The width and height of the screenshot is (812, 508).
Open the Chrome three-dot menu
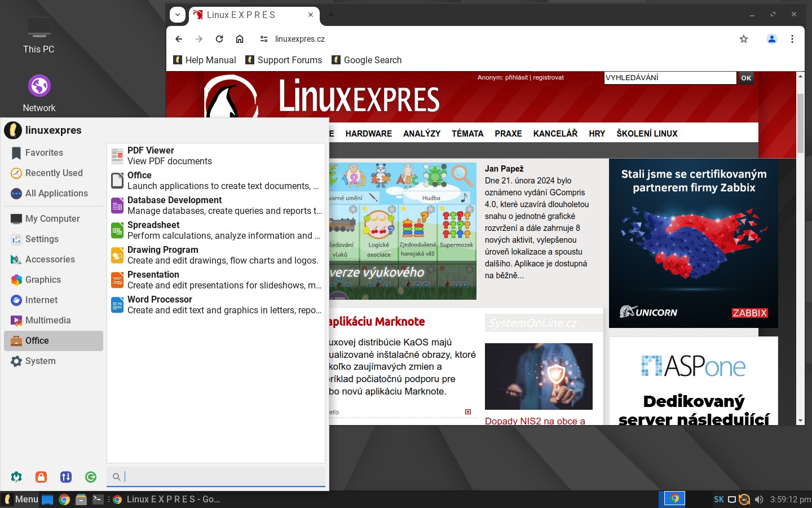click(792, 39)
